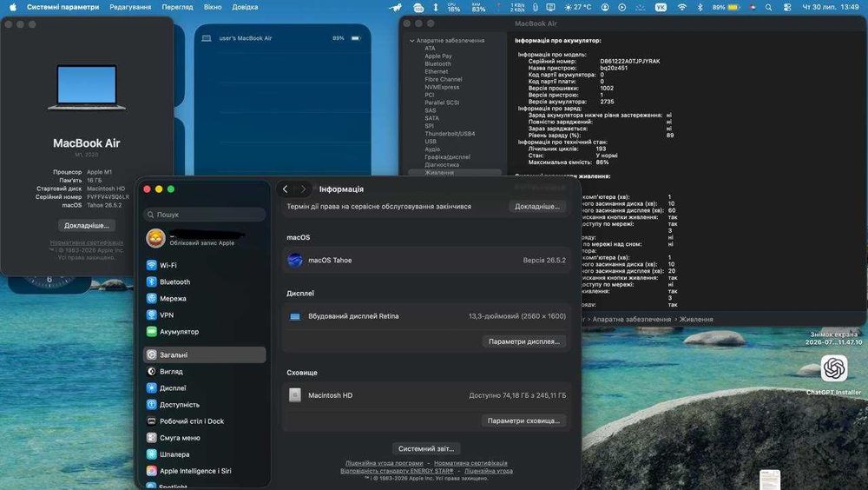Screen dimensions: 868x490
Task: Collapse Апаратне забезпечення in System Information
Action: [411, 41]
